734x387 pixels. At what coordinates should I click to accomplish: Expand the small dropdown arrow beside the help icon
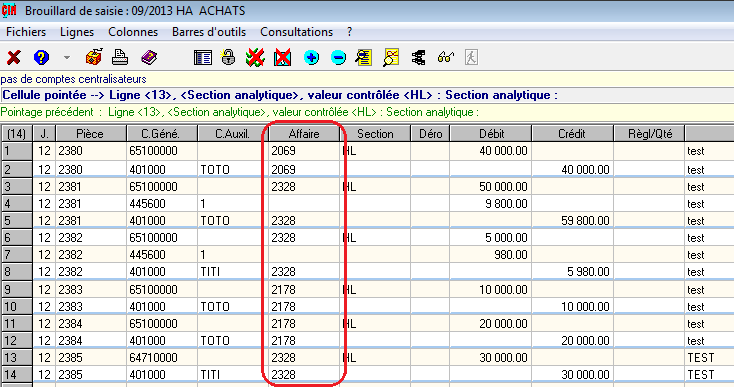click(67, 58)
